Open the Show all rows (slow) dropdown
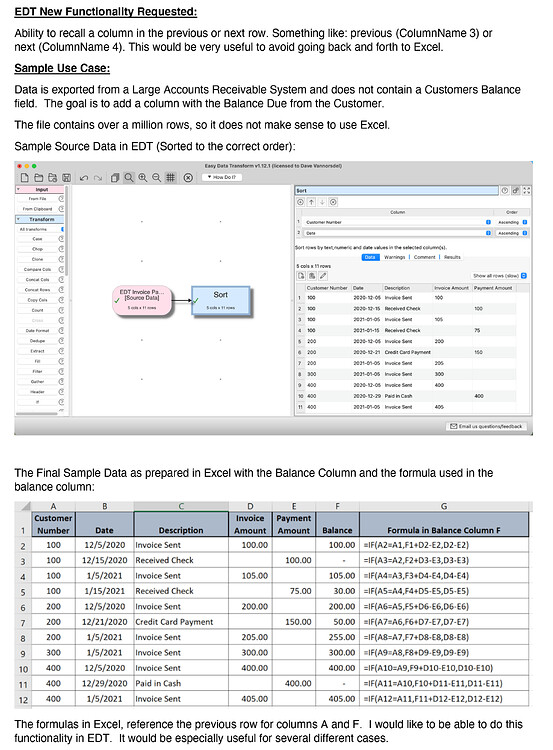 (499, 276)
